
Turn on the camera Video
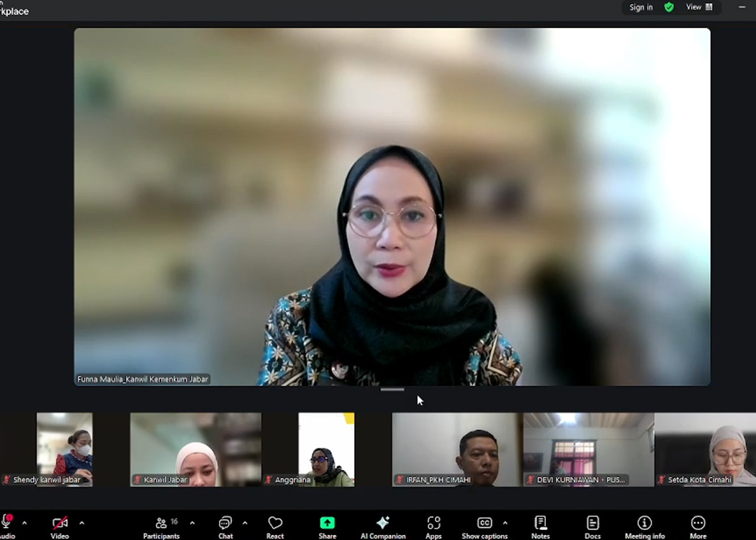click(x=60, y=523)
